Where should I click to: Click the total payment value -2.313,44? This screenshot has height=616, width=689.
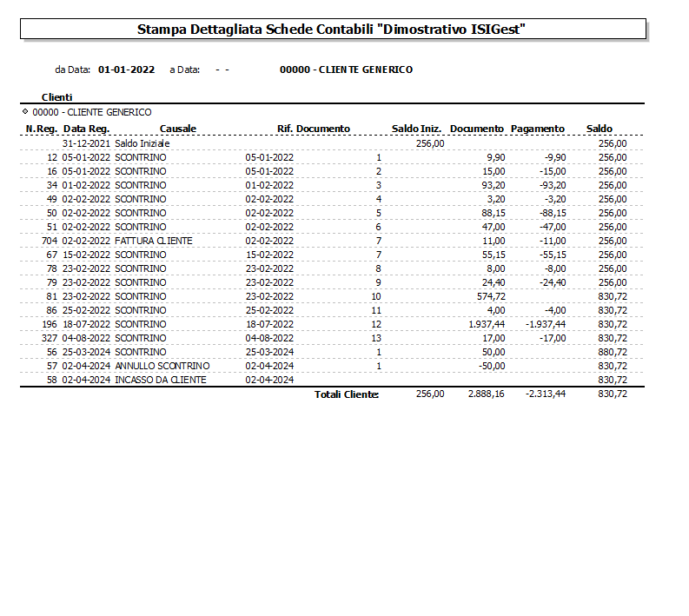tap(544, 394)
